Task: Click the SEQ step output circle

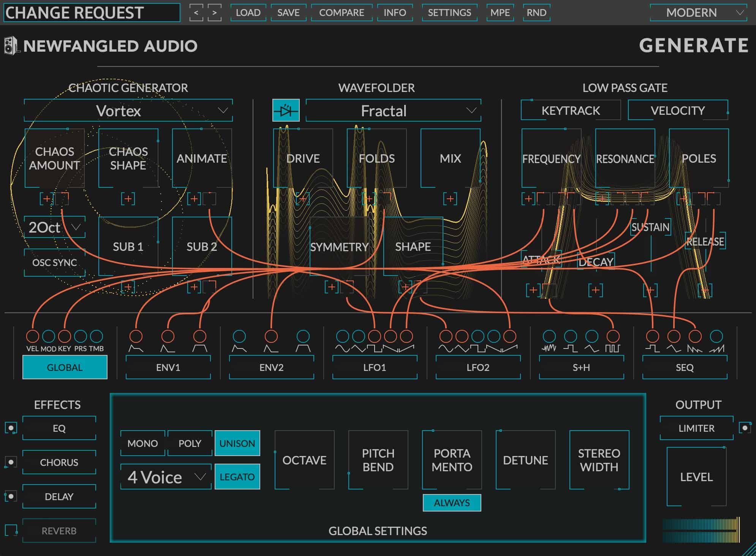Action: point(653,336)
